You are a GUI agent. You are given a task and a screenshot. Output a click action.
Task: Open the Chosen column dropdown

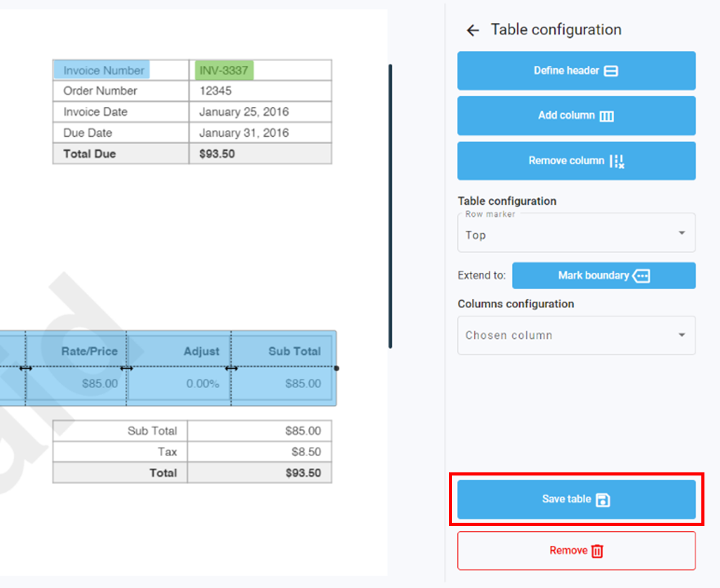click(576, 336)
